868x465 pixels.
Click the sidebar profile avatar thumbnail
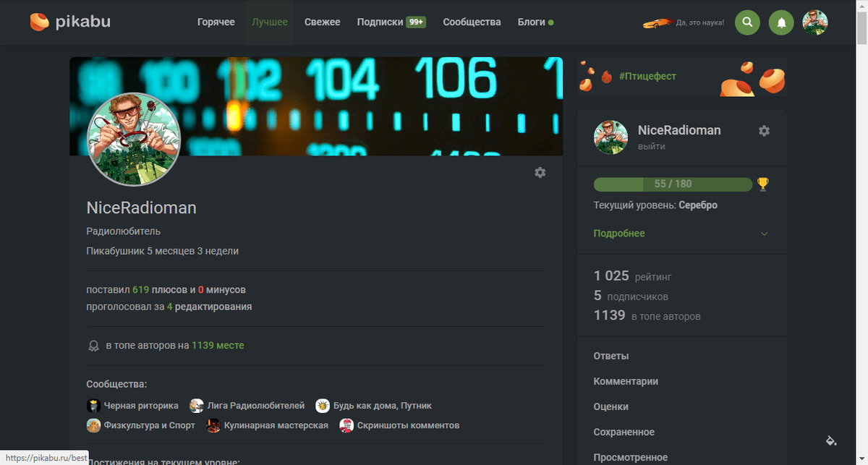point(610,137)
